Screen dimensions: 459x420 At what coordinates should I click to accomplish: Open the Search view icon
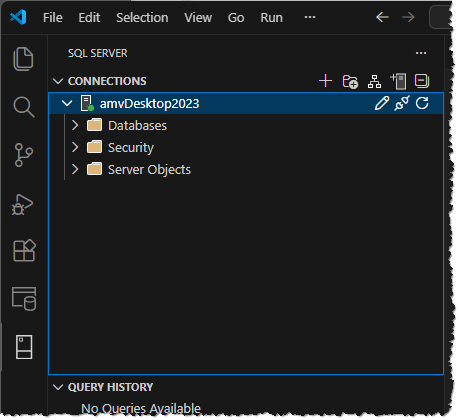click(24, 107)
